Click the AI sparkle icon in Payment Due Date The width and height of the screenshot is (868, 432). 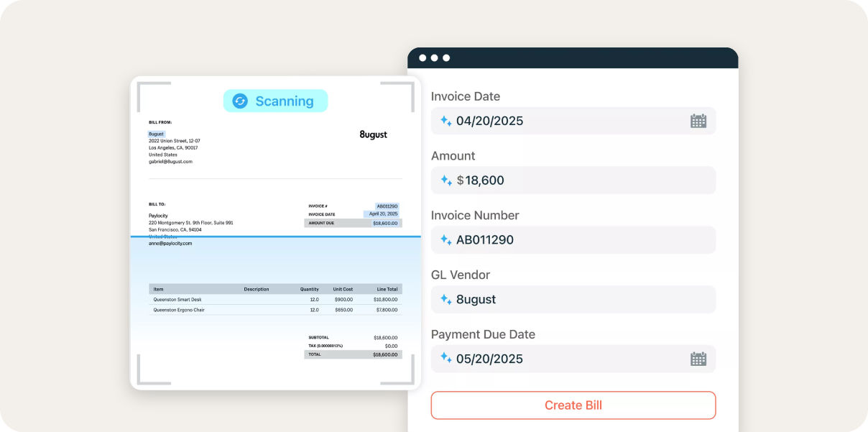tap(444, 358)
